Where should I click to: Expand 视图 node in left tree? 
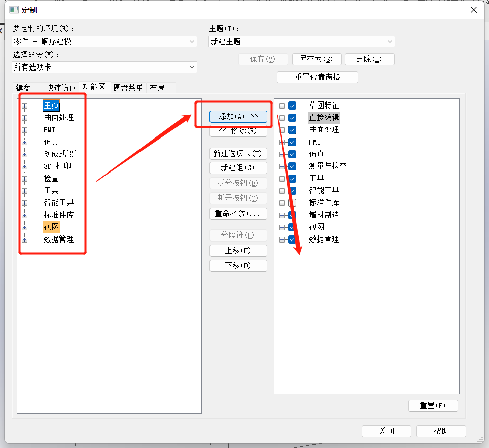point(25,227)
